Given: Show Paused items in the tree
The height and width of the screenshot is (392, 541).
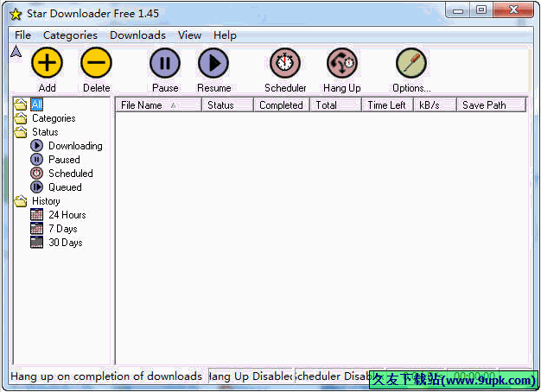Looking at the screenshot, I should point(64,160).
